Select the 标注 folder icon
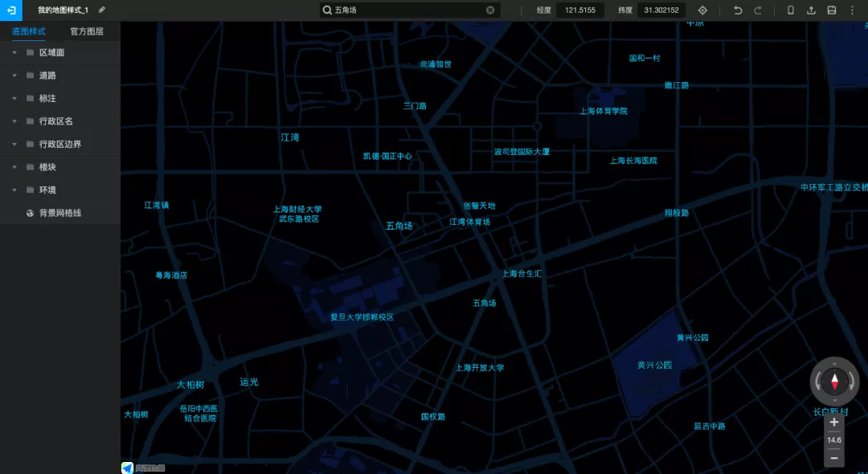The width and height of the screenshot is (868, 474). coord(30,99)
